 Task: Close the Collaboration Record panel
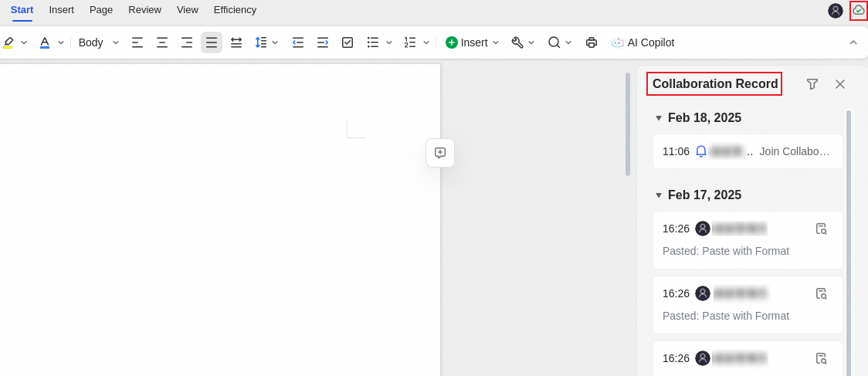point(840,84)
